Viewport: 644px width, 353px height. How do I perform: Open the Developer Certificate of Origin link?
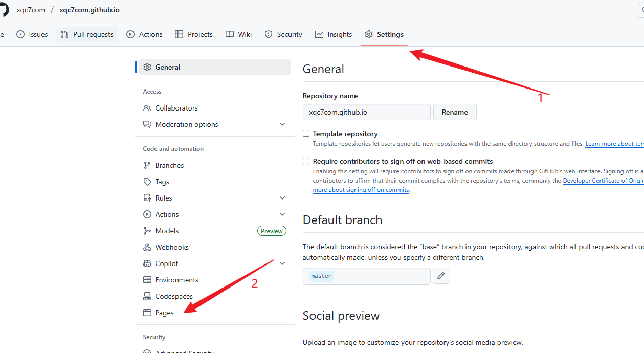603,181
